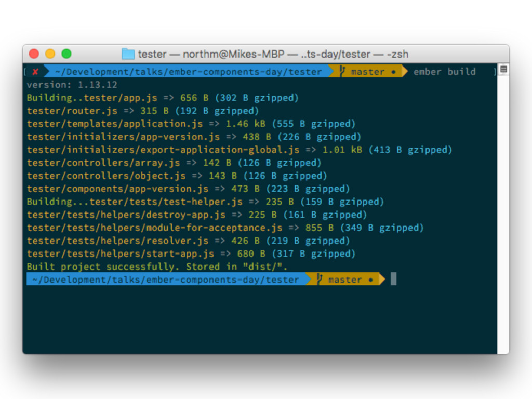Click the window title text "tester — northm@Mikes-MBP"

211,54
